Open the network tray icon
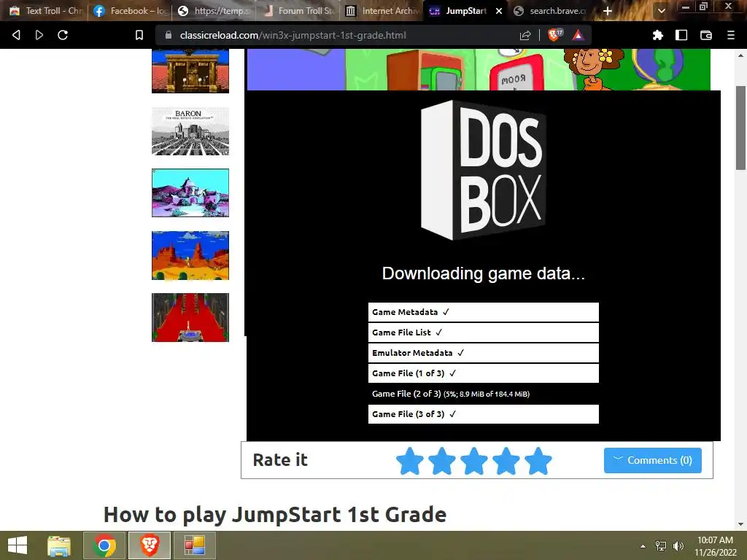The image size is (747, 560). click(661, 546)
